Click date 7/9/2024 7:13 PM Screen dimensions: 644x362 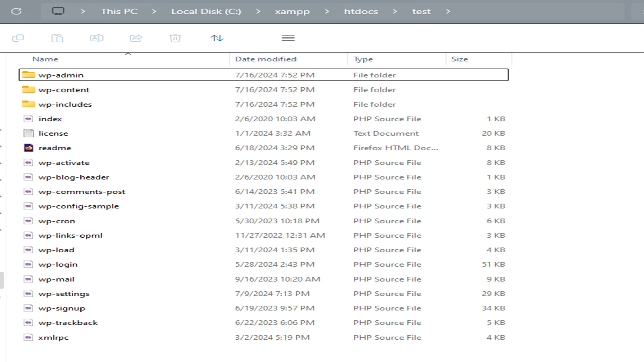272,294
